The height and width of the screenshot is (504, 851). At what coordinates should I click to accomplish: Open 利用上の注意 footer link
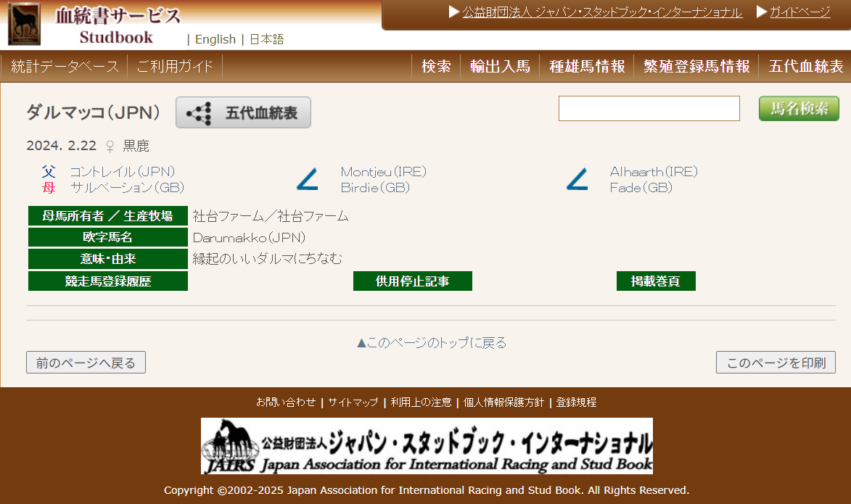click(x=422, y=402)
